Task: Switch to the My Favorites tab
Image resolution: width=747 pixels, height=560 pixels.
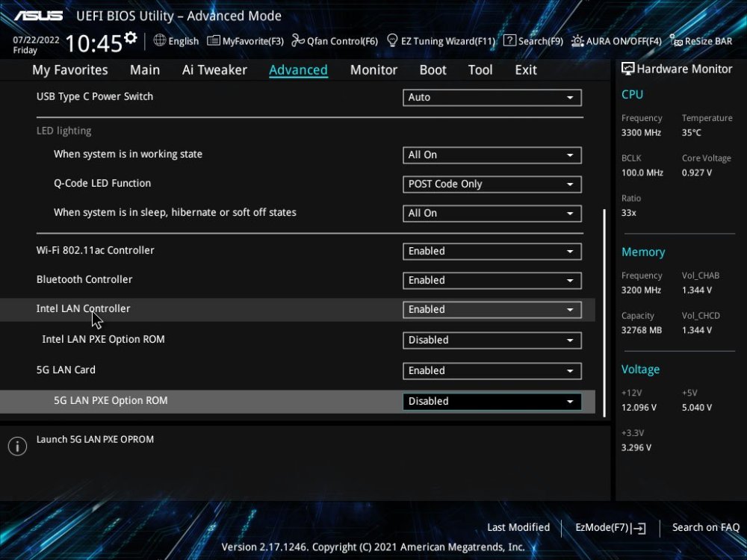Action: [x=70, y=70]
